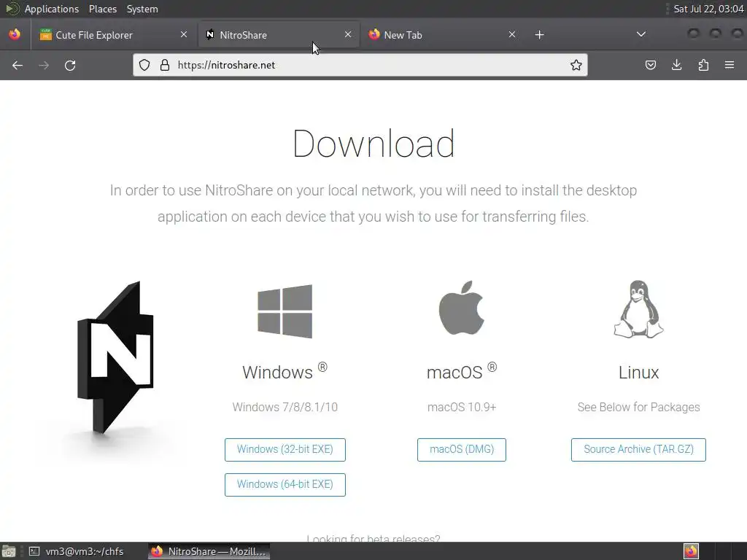
Task: Close the NitroShare tab
Action: coord(348,34)
